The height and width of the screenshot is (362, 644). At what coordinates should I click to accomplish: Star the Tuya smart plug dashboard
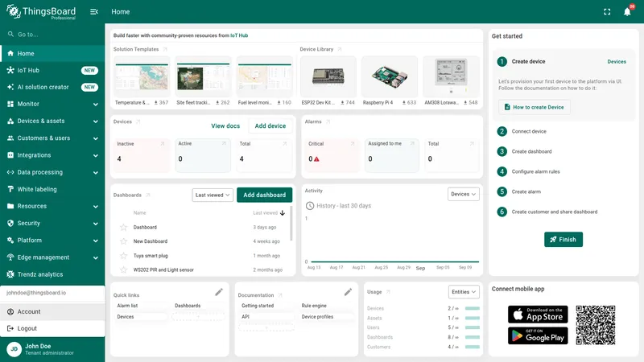pyautogui.click(x=123, y=256)
